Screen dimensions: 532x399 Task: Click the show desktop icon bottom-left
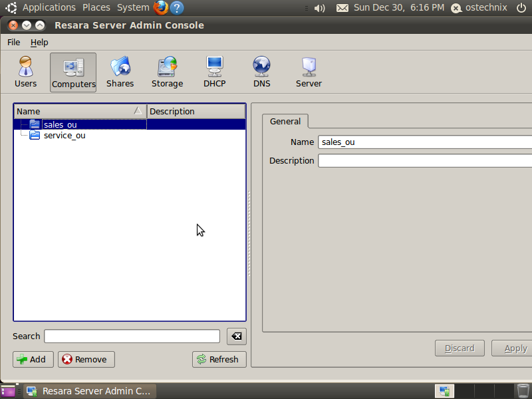pos(8,391)
